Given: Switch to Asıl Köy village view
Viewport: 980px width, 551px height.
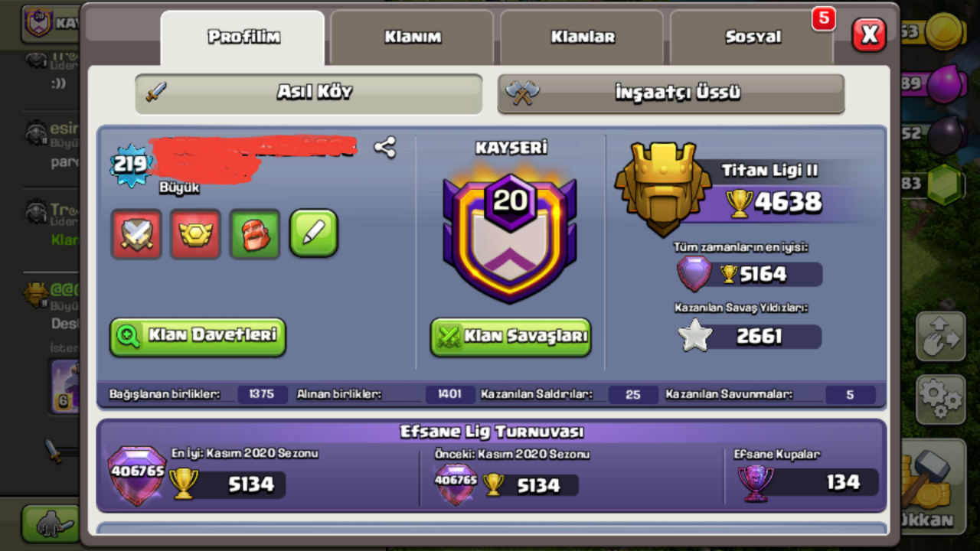Looking at the screenshot, I should pos(309,93).
